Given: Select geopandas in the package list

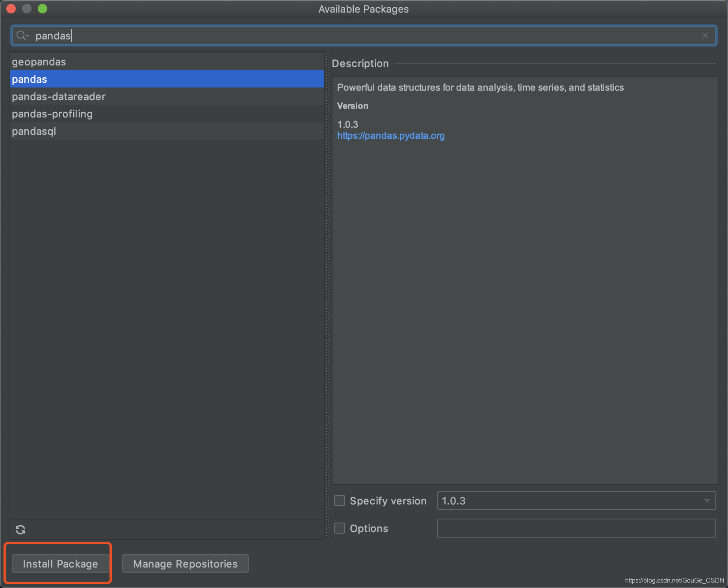Looking at the screenshot, I should [167, 62].
